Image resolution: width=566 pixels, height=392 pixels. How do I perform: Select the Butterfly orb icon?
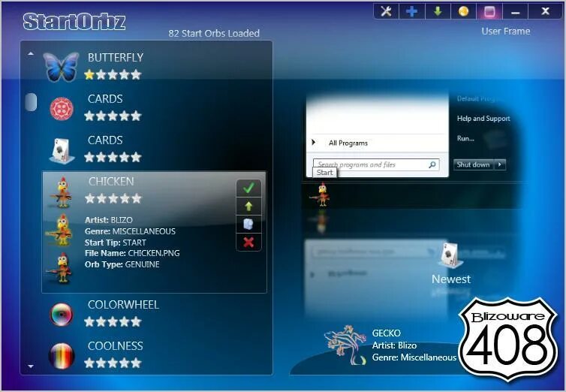click(61, 66)
